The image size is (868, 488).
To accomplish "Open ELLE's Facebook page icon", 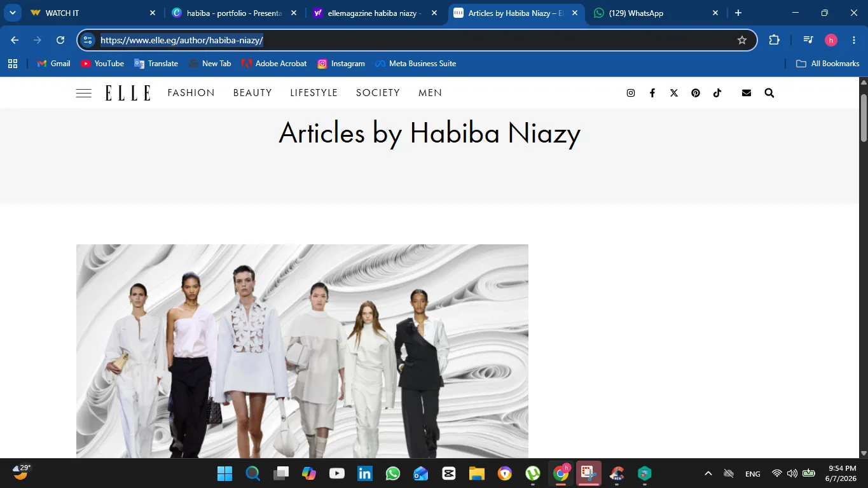I will tap(652, 93).
